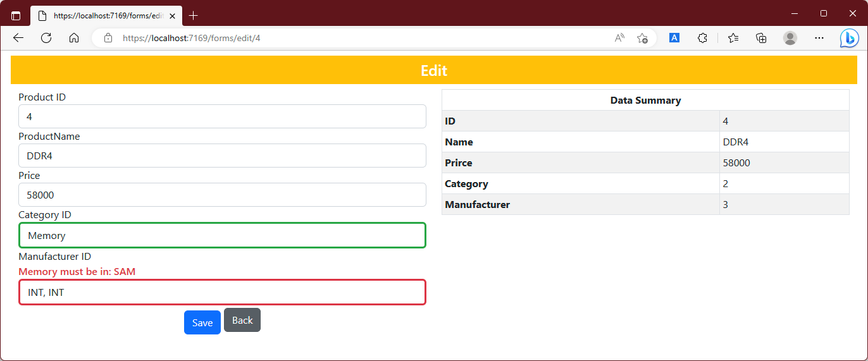The width and height of the screenshot is (868, 361).
Task: Open the Collections icon
Action: 762,38
